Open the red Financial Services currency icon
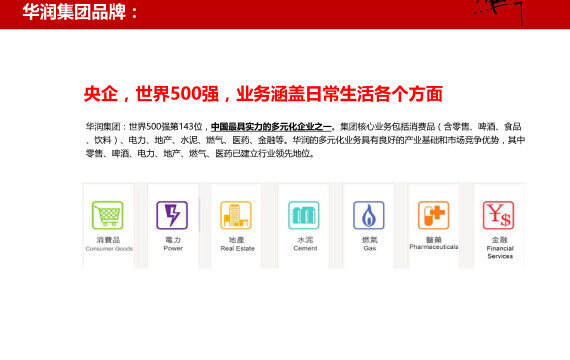This screenshot has height=360, width=570. (x=498, y=215)
